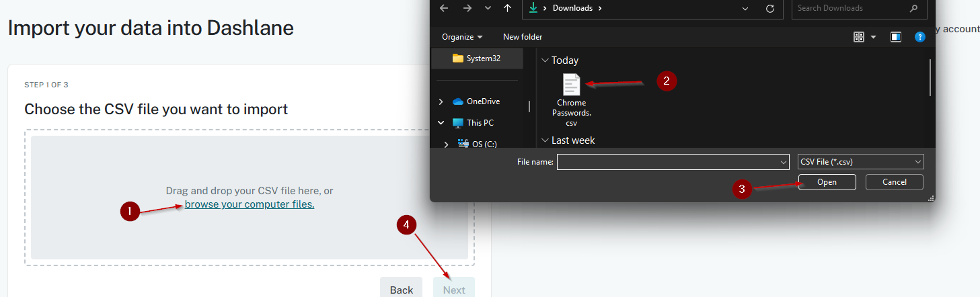The height and width of the screenshot is (297, 980).
Task: Select the Chrome Passwords.csv file icon
Action: 571,85
